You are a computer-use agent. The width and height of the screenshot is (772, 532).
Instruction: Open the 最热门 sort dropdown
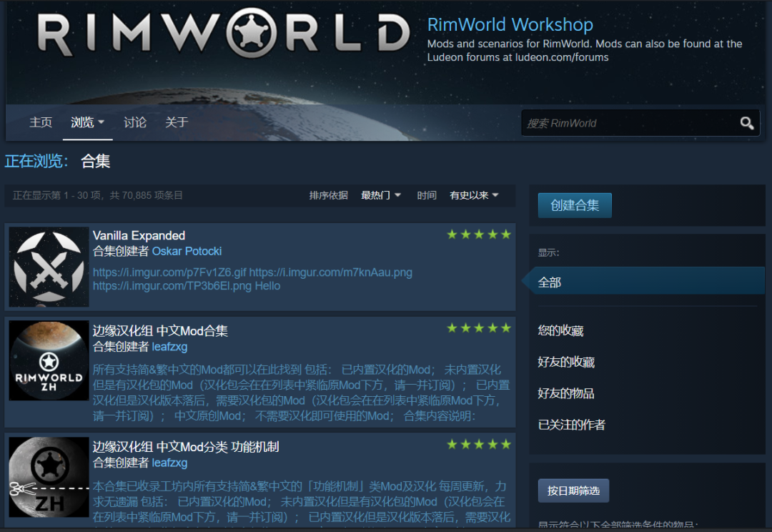pos(380,195)
